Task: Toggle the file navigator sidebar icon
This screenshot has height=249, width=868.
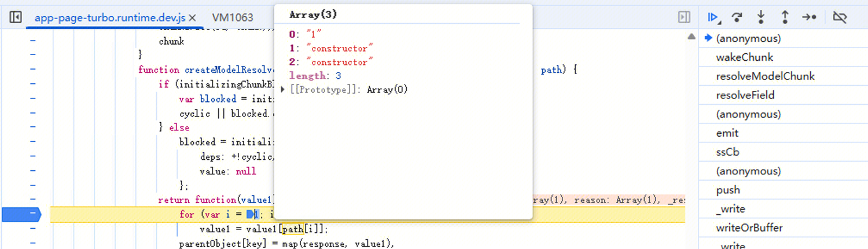Action: pos(16,17)
